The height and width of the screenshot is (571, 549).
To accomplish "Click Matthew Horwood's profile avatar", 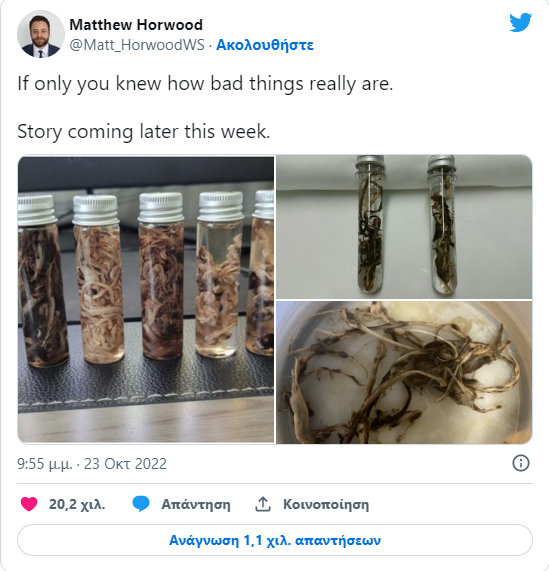I will coord(41,34).
